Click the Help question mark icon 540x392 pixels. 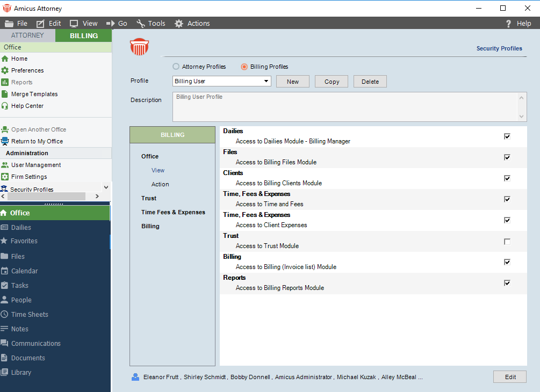pos(508,24)
